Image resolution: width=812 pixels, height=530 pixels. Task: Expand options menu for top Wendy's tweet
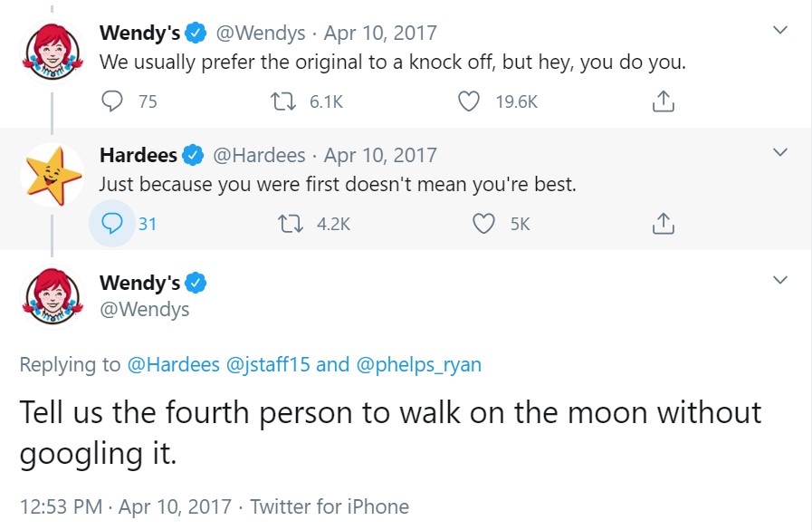(779, 31)
